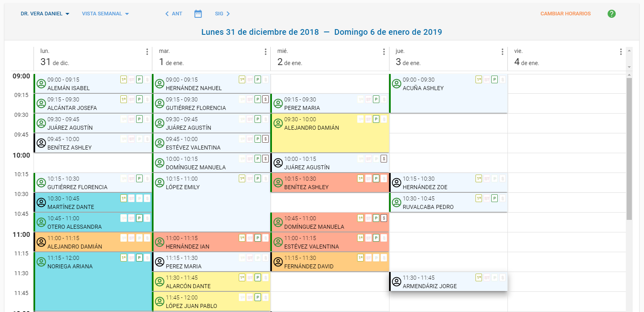The height and width of the screenshot is (312, 644).
Task: Open Thursday 3 de ene. three-dot menu
Action: (502, 52)
